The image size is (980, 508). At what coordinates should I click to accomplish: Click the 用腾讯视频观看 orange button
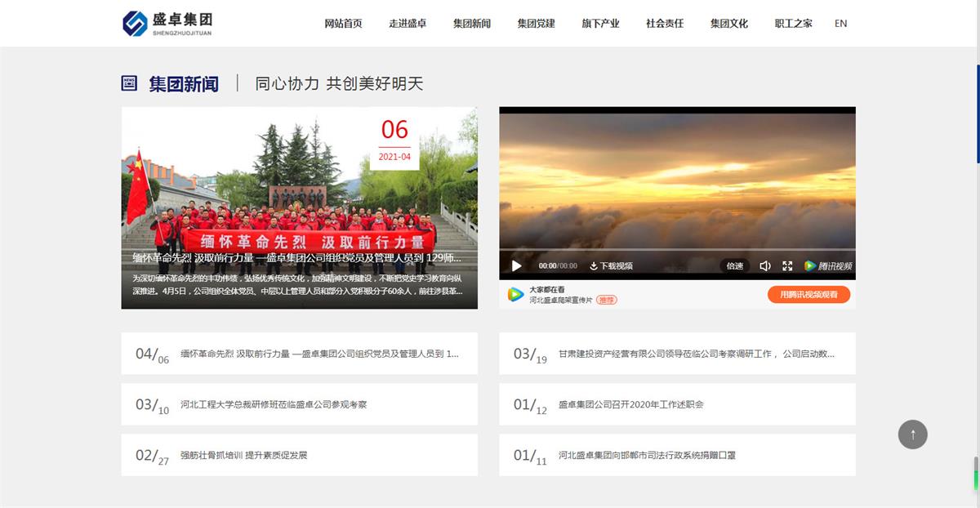click(808, 294)
